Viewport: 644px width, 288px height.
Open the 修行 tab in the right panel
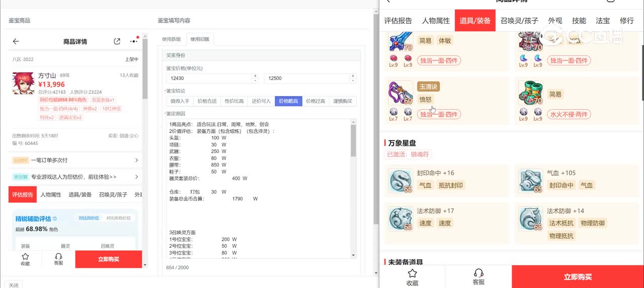[x=627, y=21]
